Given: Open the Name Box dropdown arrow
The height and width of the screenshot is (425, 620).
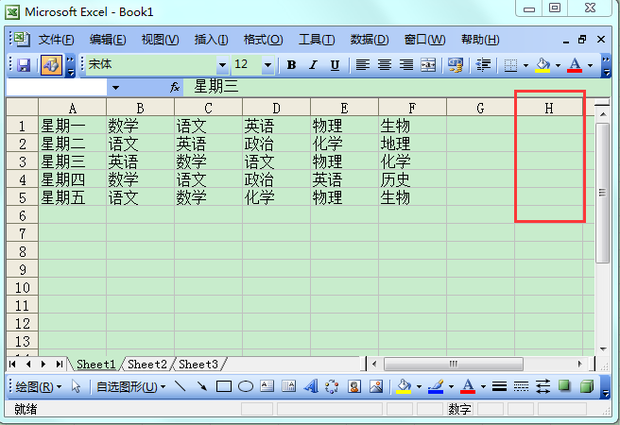Looking at the screenshot, I should tap(115, 87).
